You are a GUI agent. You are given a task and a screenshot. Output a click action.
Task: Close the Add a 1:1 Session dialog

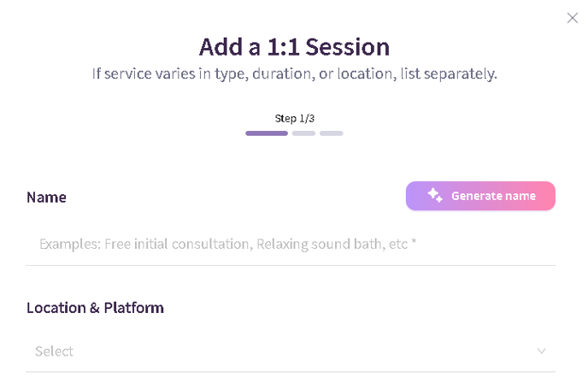point(573,18)
